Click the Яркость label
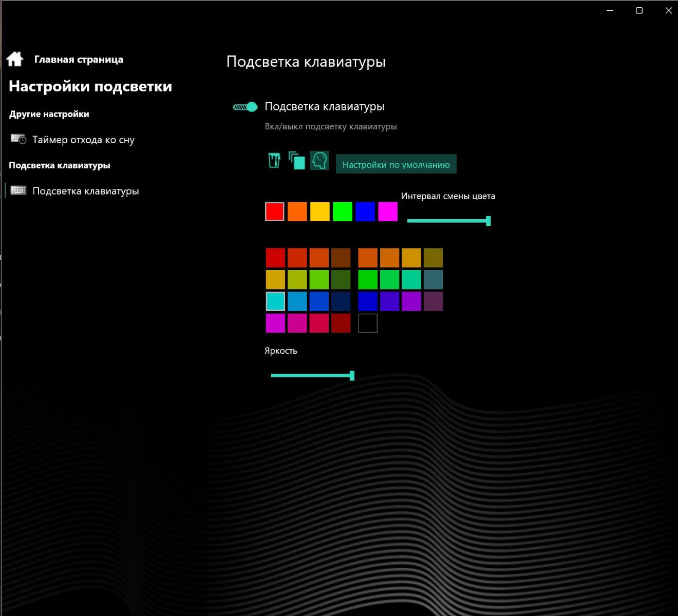This screenshot has height=616, width=678. (281, 351)
